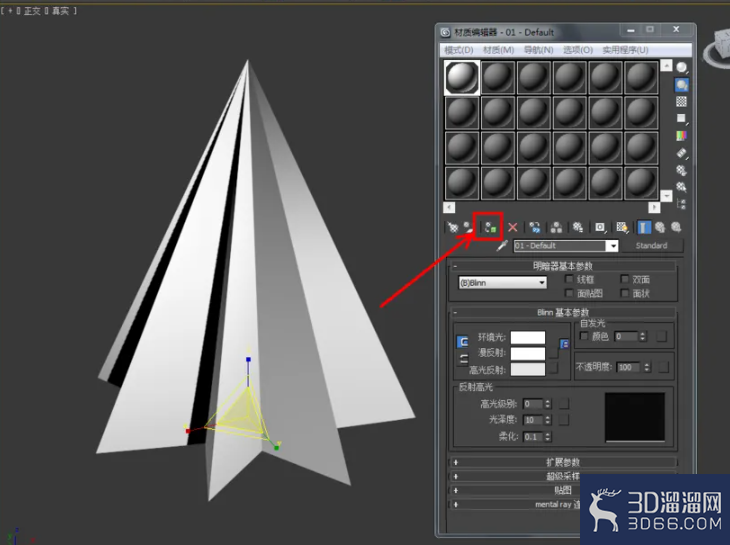The image size is (730, 545).
Task: Click the Put to Library icon
Action: (x=578, y=227)
